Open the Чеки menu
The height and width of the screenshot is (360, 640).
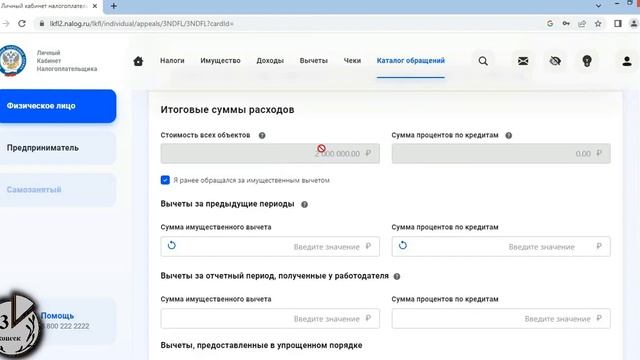[352, 60]
